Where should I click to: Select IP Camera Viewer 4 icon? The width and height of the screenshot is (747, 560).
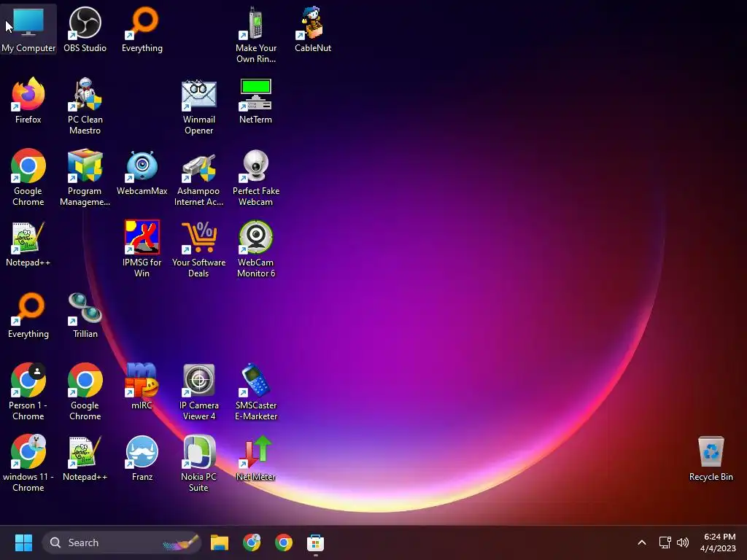tap(198, 392)
